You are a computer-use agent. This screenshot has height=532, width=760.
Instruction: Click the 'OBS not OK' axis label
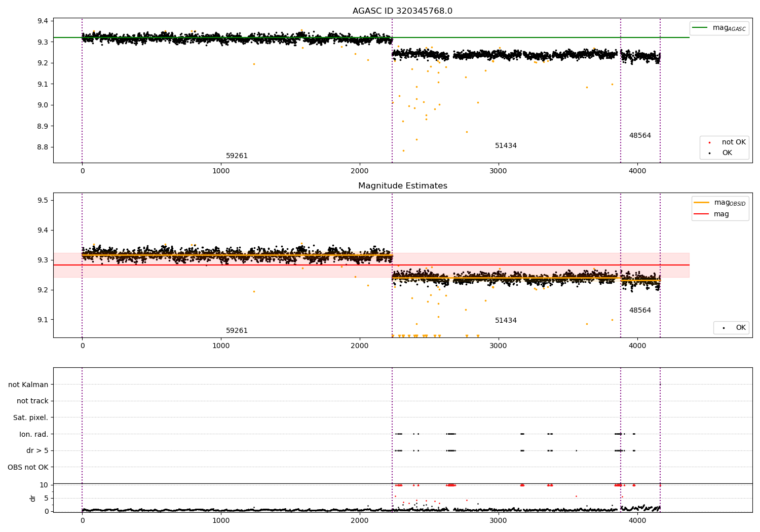point(28,467)
